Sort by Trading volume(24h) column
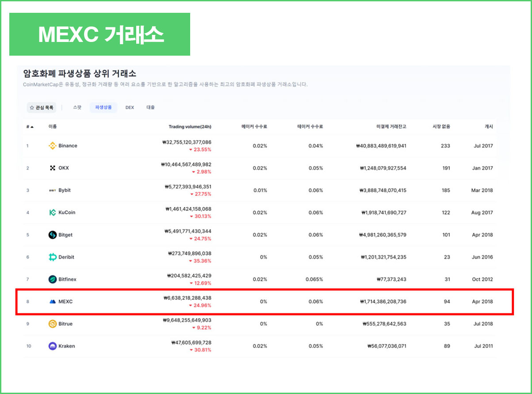The width and height of the screenshot is (532, 394). 190,127
